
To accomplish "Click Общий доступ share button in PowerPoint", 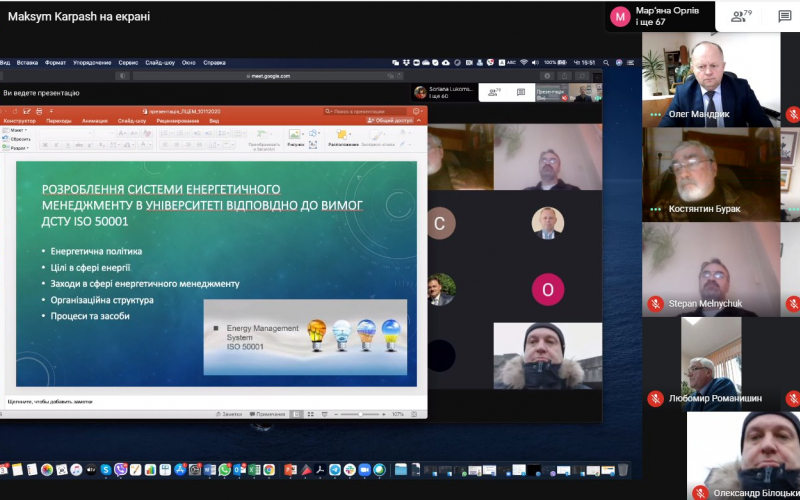I will pos(390,121).
